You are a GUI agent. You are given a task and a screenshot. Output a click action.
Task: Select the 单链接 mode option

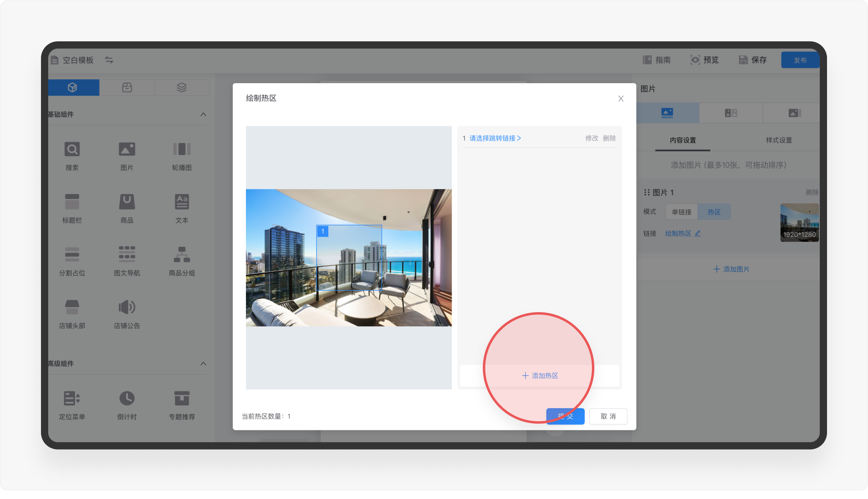point(682,212)
